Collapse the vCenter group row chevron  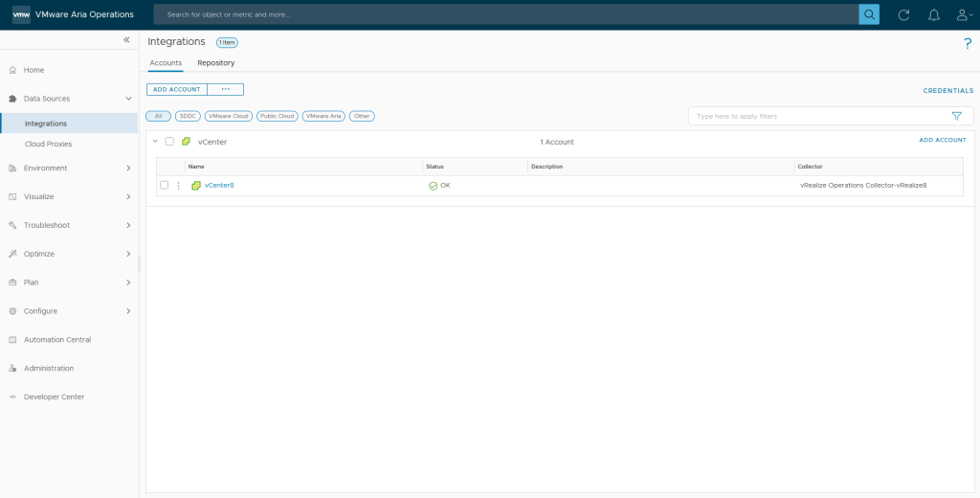[x=156, y=142]
